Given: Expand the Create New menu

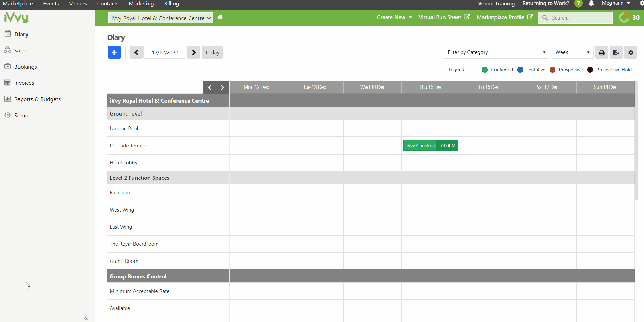Looking at the screenshot, I should [x=394, y=17].
